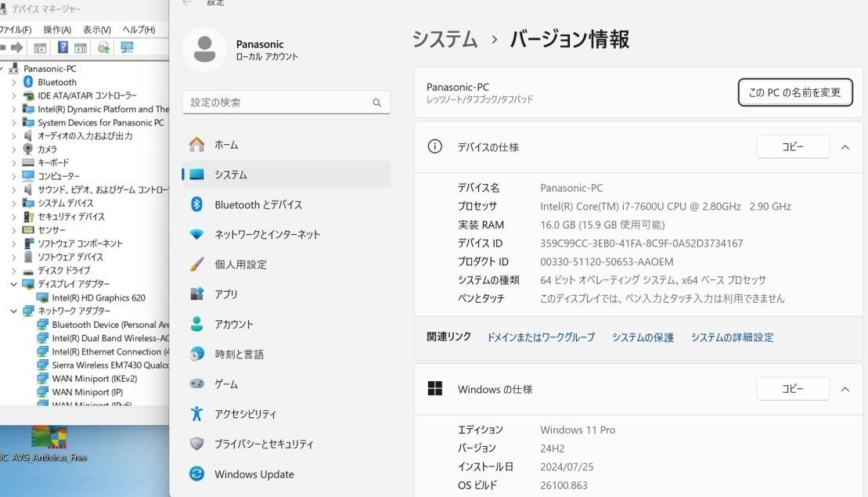Screen dimensions: 868x497
Task: Click the search magnifier icon in settings
Action: (x=377, y=103)
